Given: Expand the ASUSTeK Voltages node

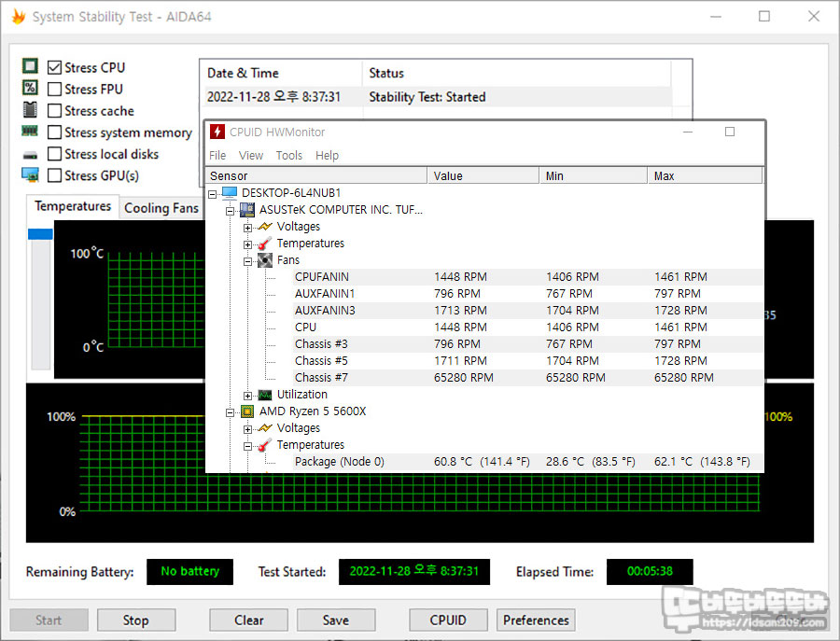Looking at the screenshot, I should point(247,228).
